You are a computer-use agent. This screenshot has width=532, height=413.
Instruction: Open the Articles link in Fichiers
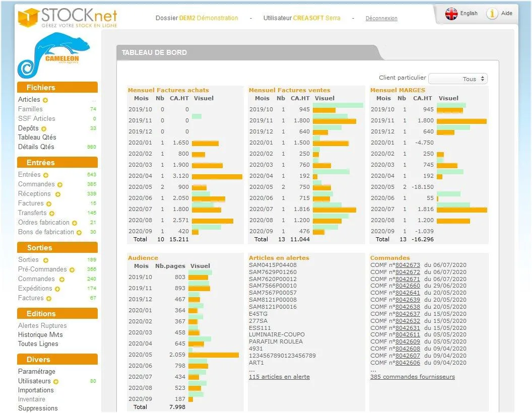coord(29,99)
